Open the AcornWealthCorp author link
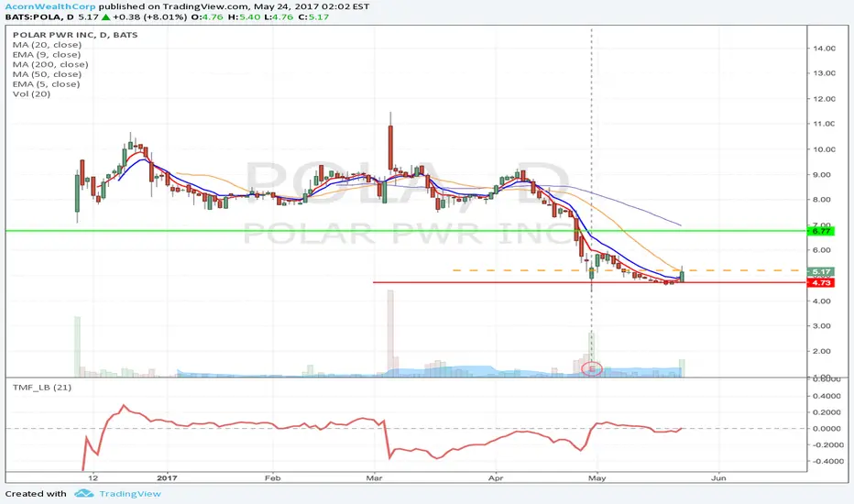The width and height of the screenshot is (854, 504). pyautogui.click(x=50, y=6)
